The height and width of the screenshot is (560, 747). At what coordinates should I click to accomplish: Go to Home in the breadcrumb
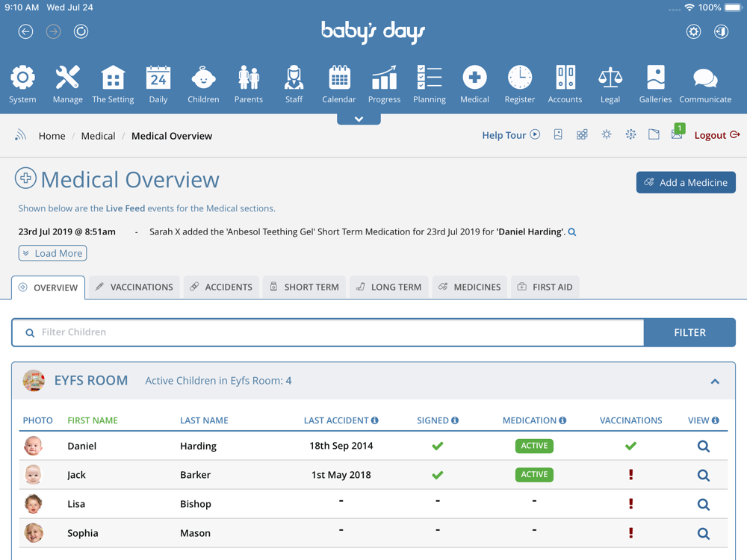[x=52, y=136]
